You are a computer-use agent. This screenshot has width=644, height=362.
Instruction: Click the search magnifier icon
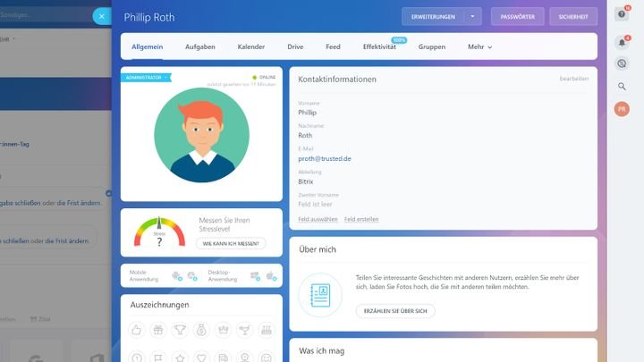[x=622, y=86]
